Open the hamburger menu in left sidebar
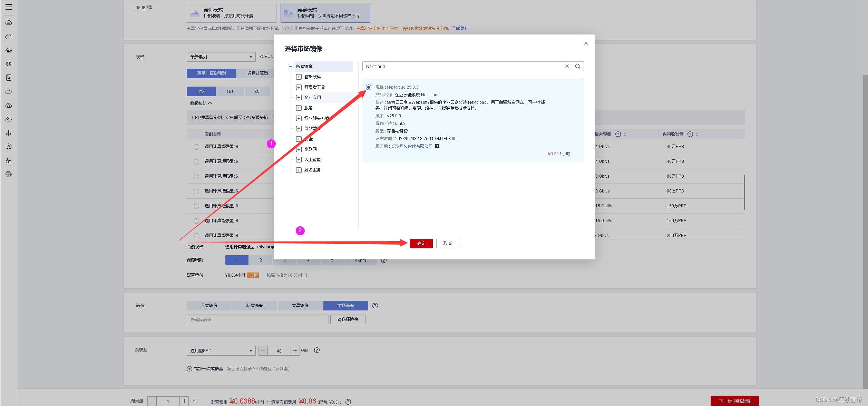 pyautogui.click(x=9, y=7)
